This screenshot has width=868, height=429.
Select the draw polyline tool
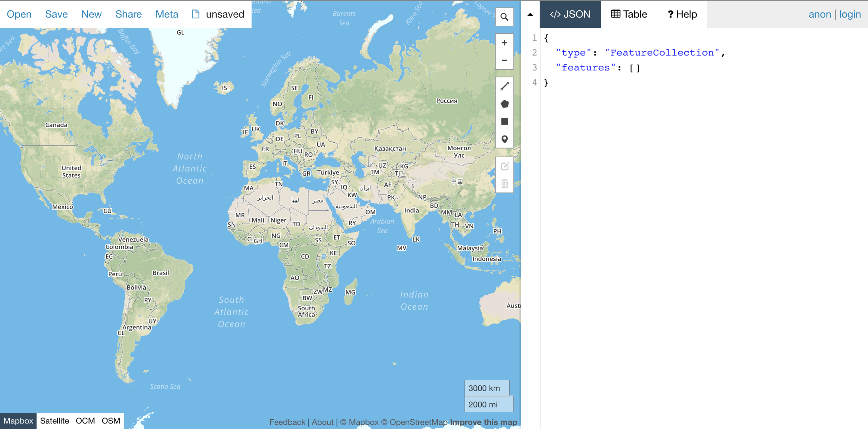click(x=504, y=86)
